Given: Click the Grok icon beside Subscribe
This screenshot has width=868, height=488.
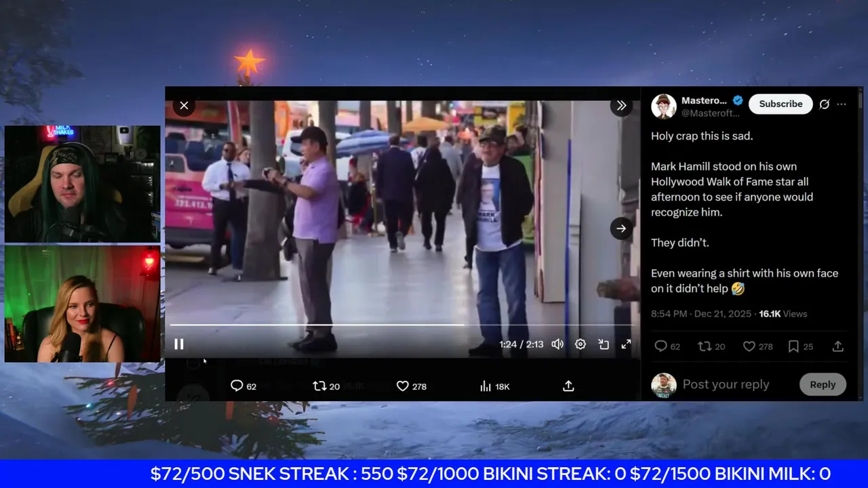Looking at the screenshot, I should pos(825,104).
